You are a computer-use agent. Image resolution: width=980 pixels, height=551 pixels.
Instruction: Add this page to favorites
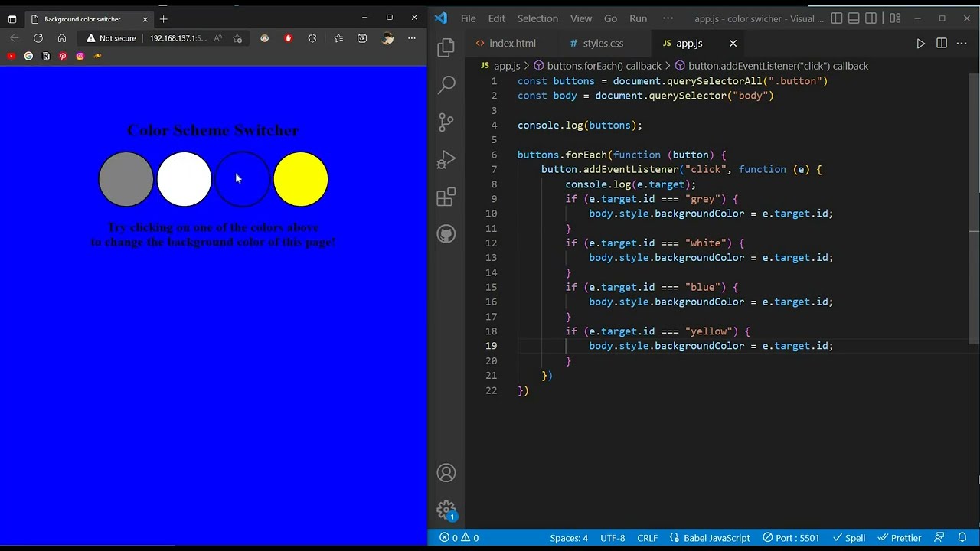(x=237, y=38)
